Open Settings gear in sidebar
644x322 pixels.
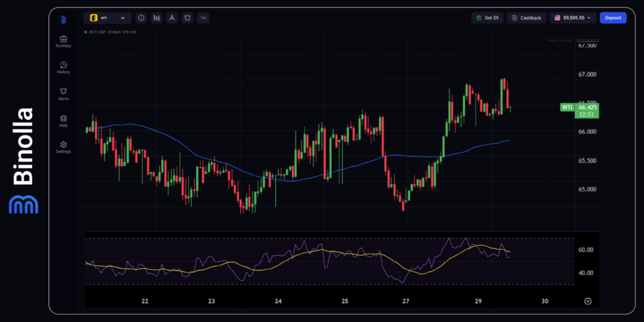click(64, 147)
